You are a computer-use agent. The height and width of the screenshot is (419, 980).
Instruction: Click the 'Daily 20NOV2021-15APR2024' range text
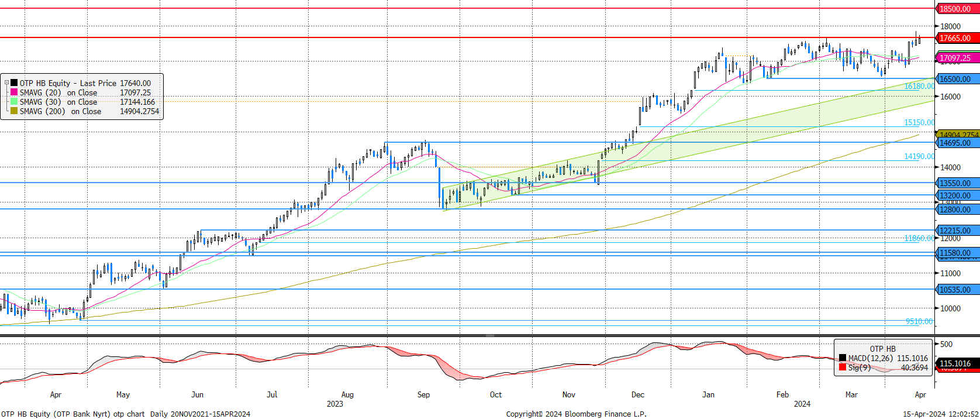[x=200, y=414]
